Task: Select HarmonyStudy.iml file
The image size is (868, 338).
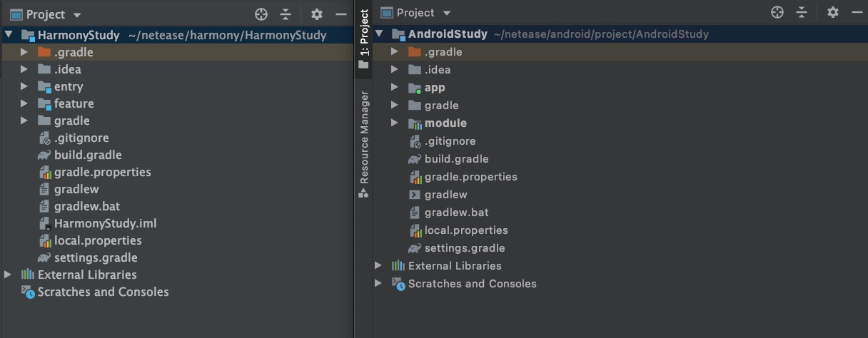Action: click(x=105, y=223)
